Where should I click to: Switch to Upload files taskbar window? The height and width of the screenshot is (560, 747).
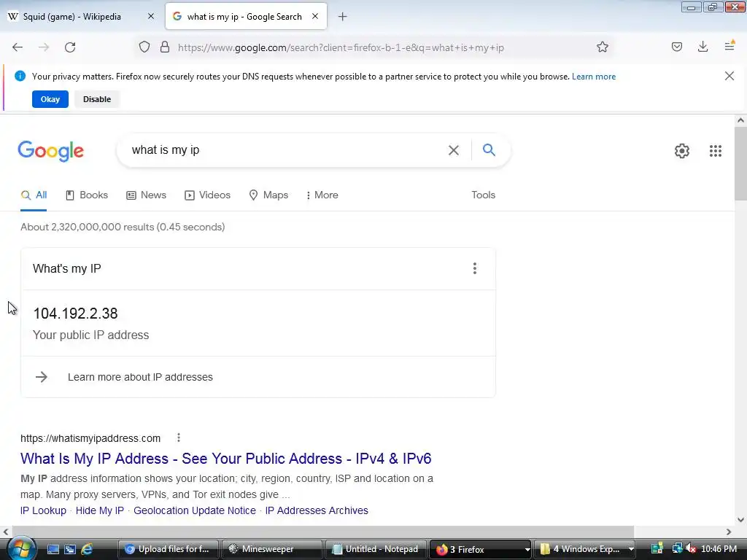coord(168,549)
